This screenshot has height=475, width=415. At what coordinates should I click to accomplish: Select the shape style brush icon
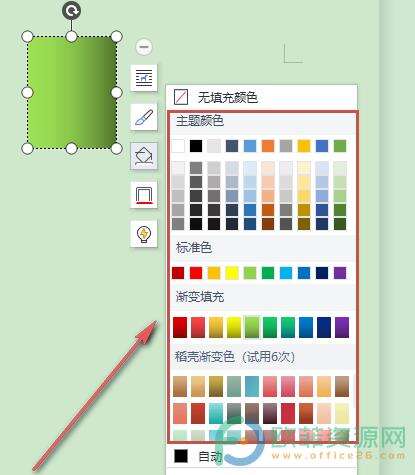pos(144,117)
